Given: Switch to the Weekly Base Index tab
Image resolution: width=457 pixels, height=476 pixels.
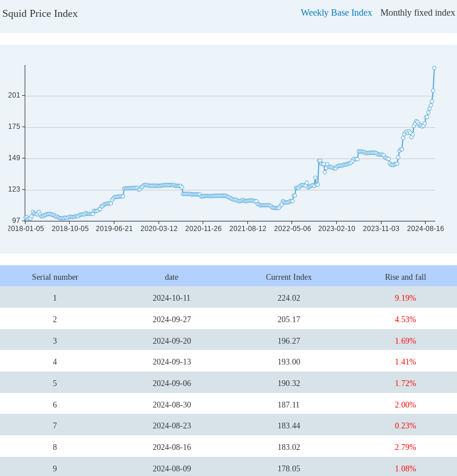Looking at the screenshot, I should [x=336, y=13].
